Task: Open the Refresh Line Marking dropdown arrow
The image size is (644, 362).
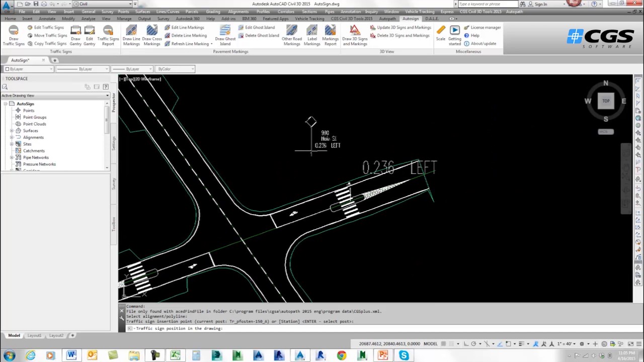Action: click(x=211, y=44)
